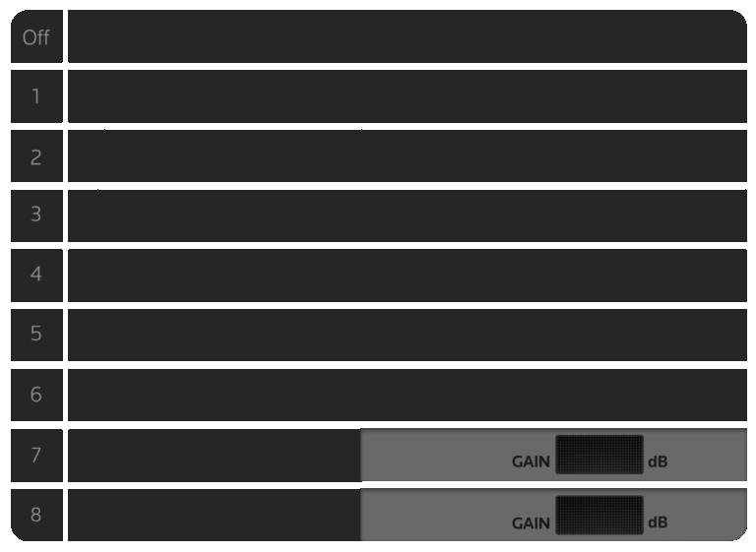Activate slot number 4 button
Viewport: 756px width, 552px height.
click(36, 276)
